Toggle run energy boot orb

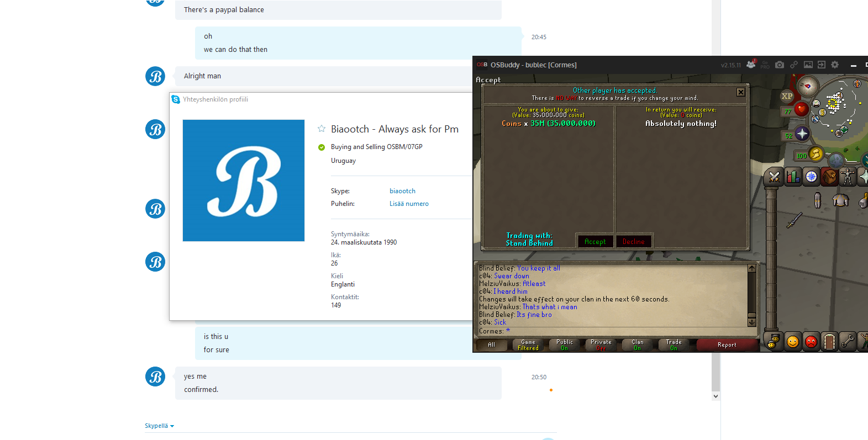(x=816, y=154)
